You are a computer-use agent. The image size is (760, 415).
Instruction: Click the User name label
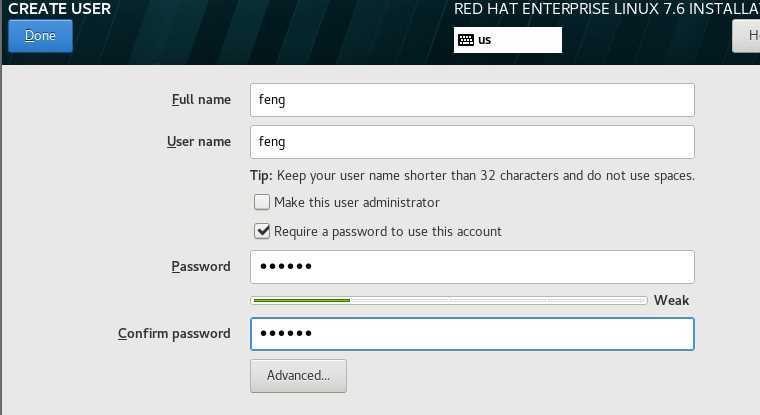tap(199, 142)
